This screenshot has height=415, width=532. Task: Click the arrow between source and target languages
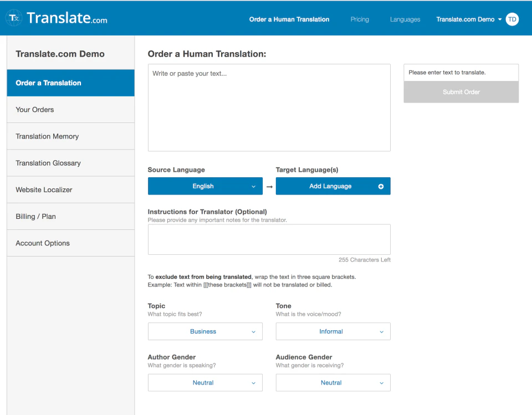click(x=269, y=187)
